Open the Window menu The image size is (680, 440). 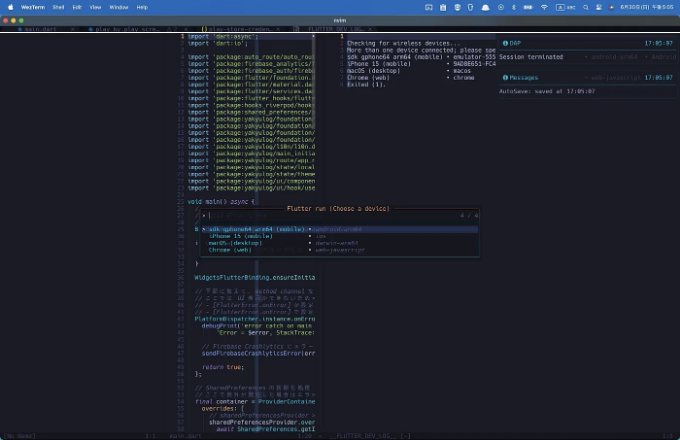(118, 7)
